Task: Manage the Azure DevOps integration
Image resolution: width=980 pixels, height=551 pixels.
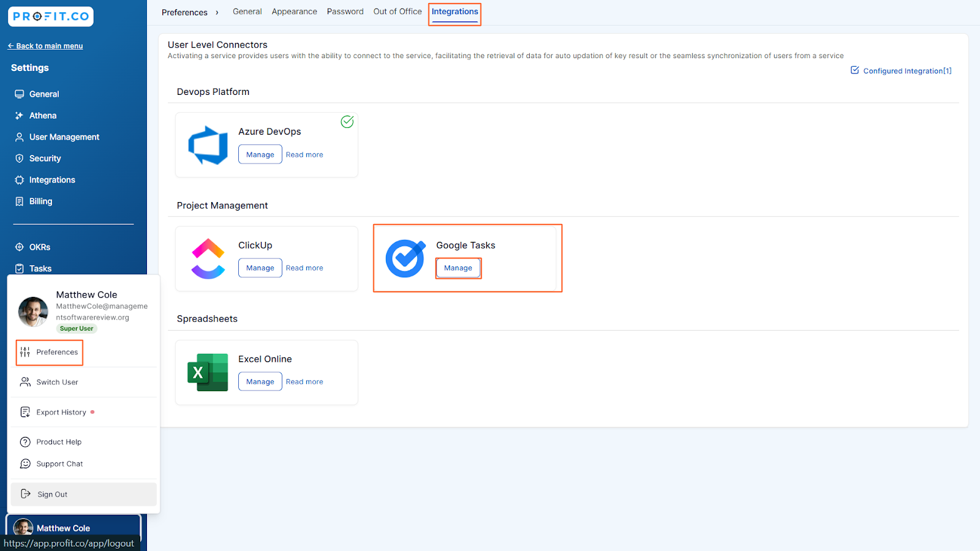Action: [x=260, y=154]
